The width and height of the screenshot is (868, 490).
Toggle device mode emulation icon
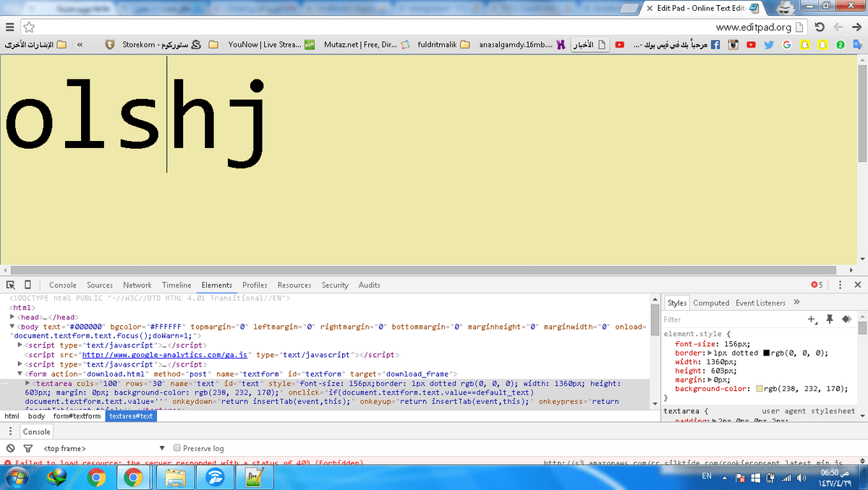27,285
